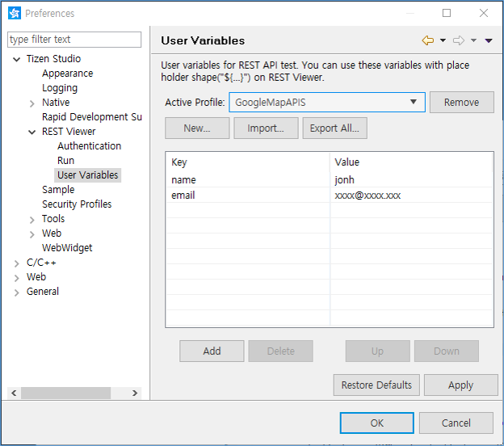Expand the C/C++ tree node
The image size is (504, 446).
tap(17, 263)
